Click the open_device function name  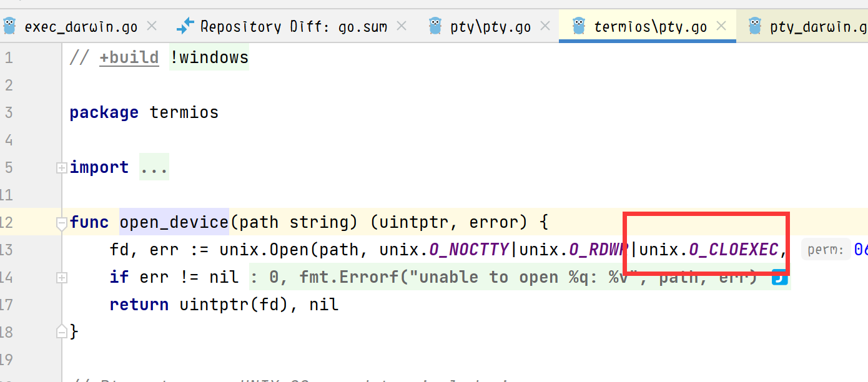(x=174, y=223)
